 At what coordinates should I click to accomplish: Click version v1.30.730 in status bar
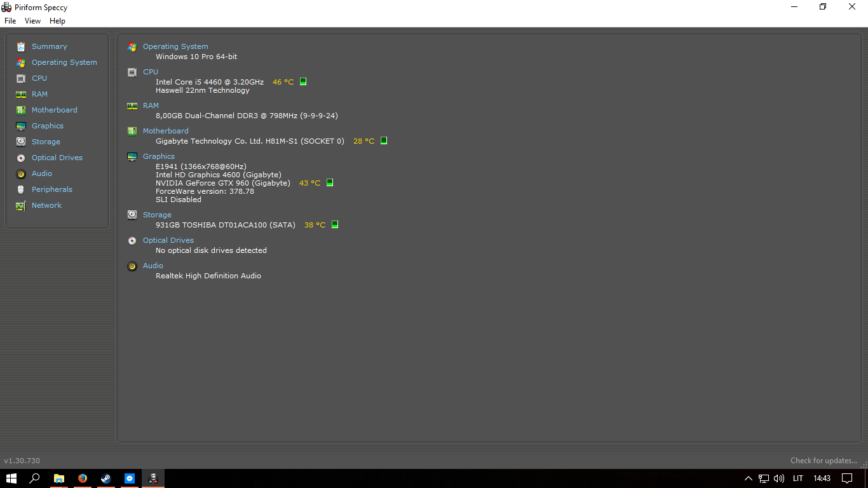click(x=22, y=461)
